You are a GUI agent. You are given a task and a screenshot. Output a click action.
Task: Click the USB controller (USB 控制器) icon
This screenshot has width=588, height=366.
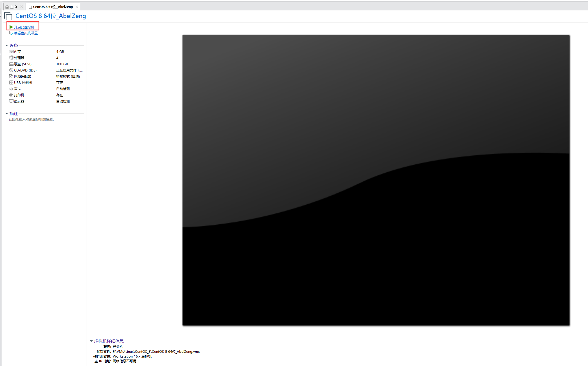click(11, 82)
